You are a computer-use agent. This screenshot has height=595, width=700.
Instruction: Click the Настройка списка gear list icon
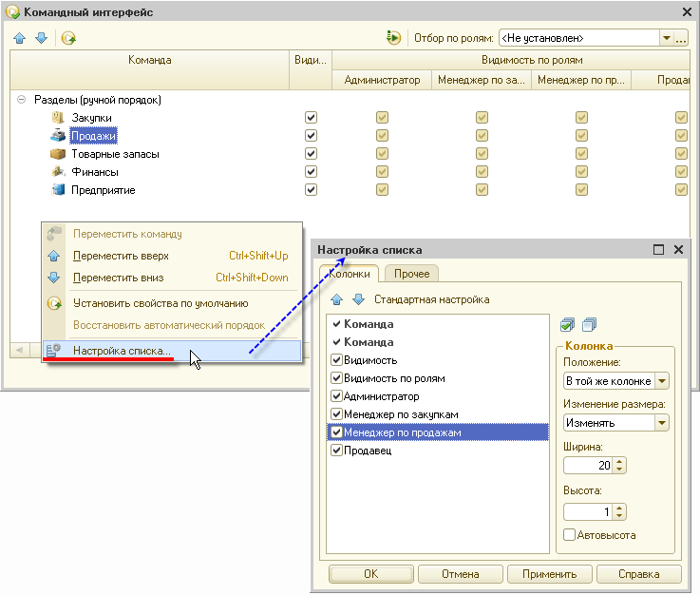coord(53,351)
